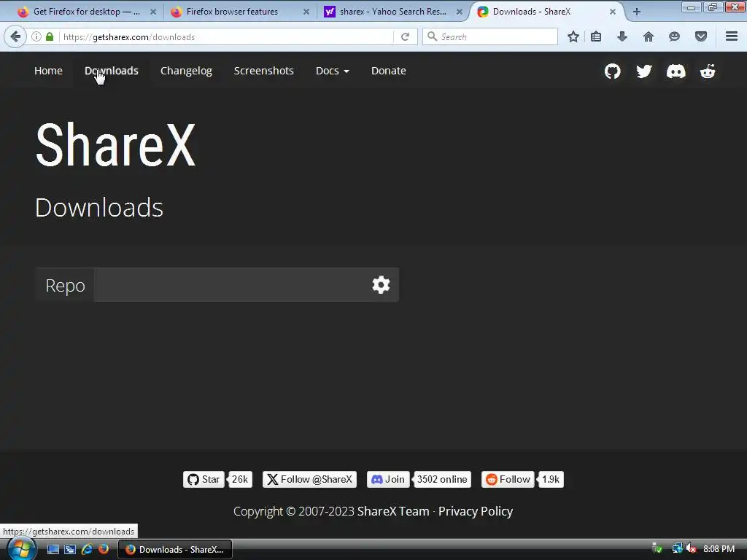Click the 8:08 PM taskbar clock
The width and height of the screenshot is (747, 560).
[719, 548]
